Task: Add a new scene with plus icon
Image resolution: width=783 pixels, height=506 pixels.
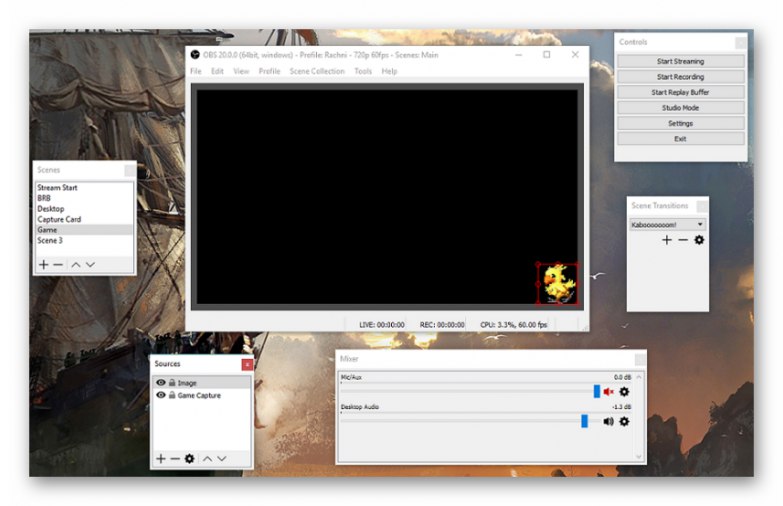Action: [x=43, y=265]
